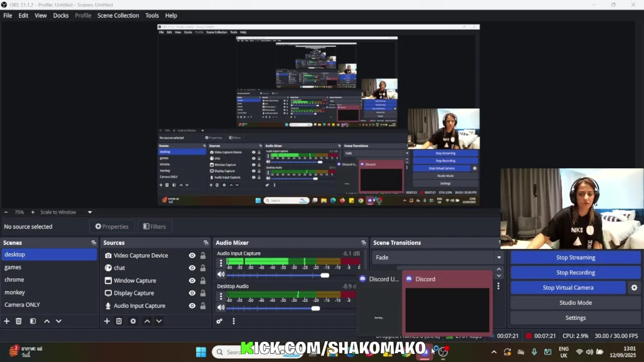This screenshot has height=362, width=644.
Task: Float the Sources dock via its icon
Action: pyautogui.click(x=206, y=243)
